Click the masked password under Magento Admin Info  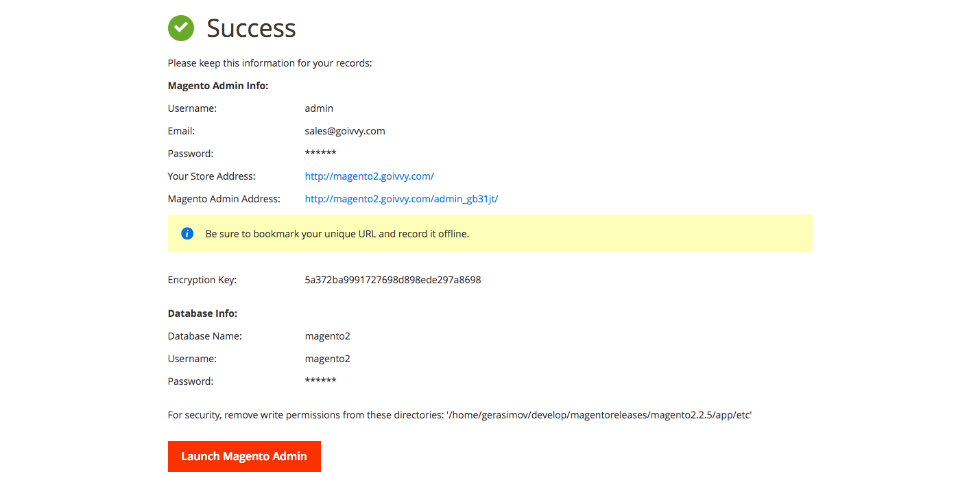click(x=320, y=154)
